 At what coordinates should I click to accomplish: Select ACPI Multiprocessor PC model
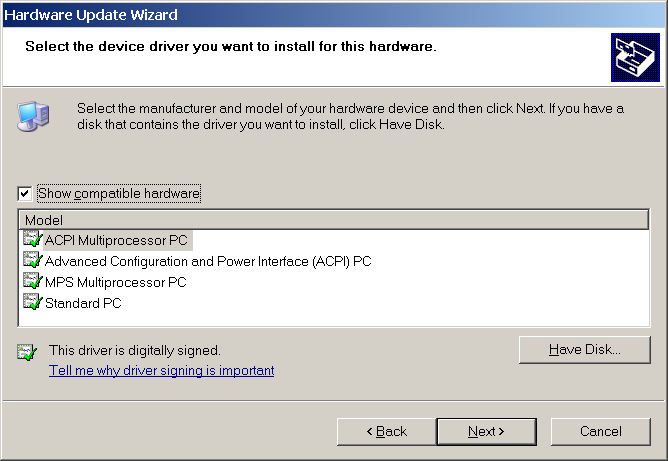116,240
